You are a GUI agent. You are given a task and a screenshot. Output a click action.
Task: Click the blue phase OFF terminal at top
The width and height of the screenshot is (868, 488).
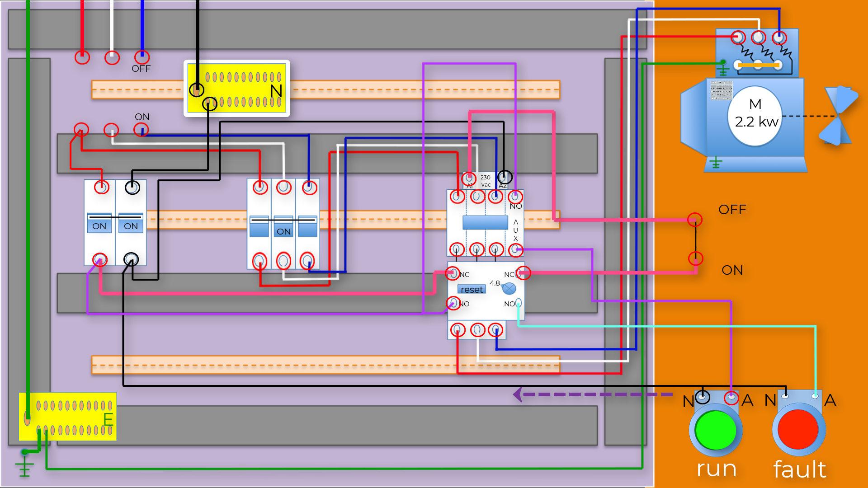[142, 57]
